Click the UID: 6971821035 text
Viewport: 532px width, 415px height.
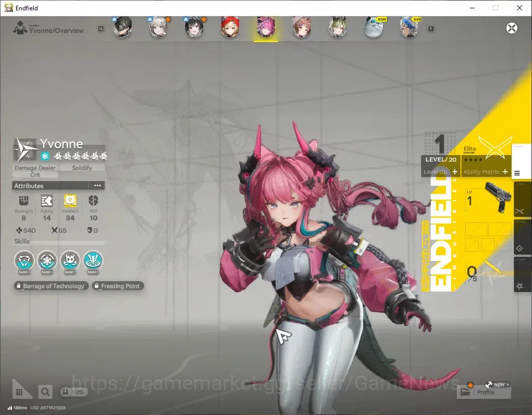pyautogui.click(x=48, y=408)
